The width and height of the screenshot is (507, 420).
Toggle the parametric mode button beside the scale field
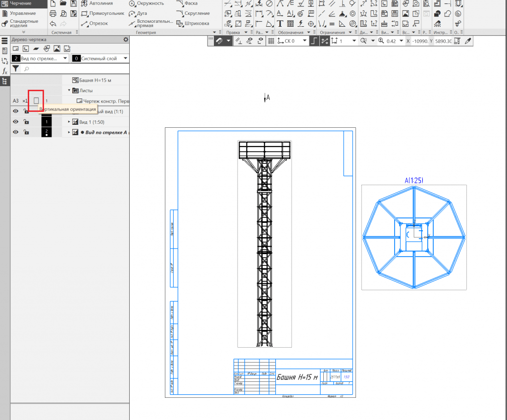[x=324, y=41]
